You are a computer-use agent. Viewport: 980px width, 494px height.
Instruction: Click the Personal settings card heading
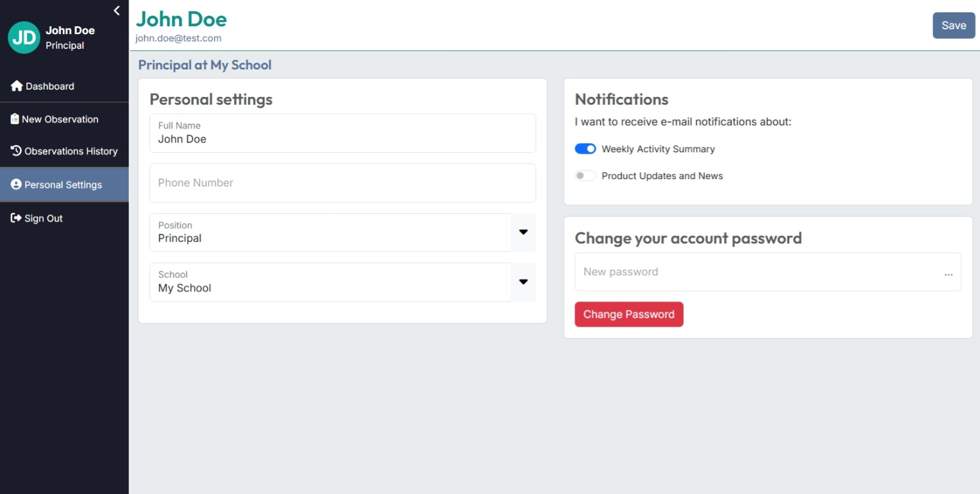click(211, 99)
